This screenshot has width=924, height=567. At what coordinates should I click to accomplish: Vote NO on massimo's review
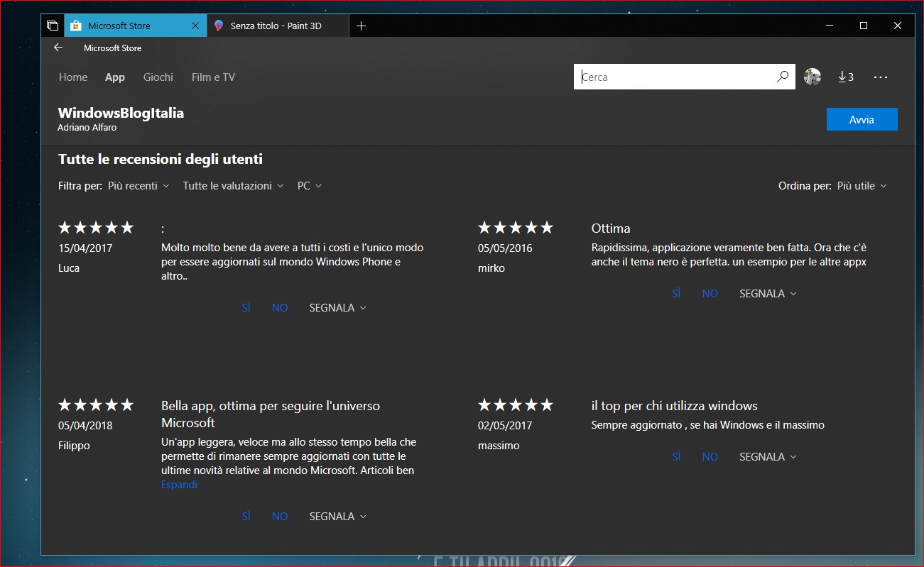tap(710, 457)
